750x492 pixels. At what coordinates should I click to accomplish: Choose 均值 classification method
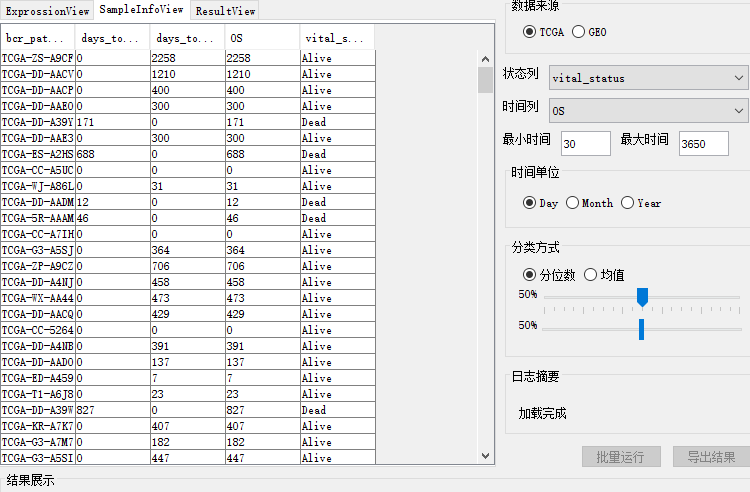click(x=591, y=275)
